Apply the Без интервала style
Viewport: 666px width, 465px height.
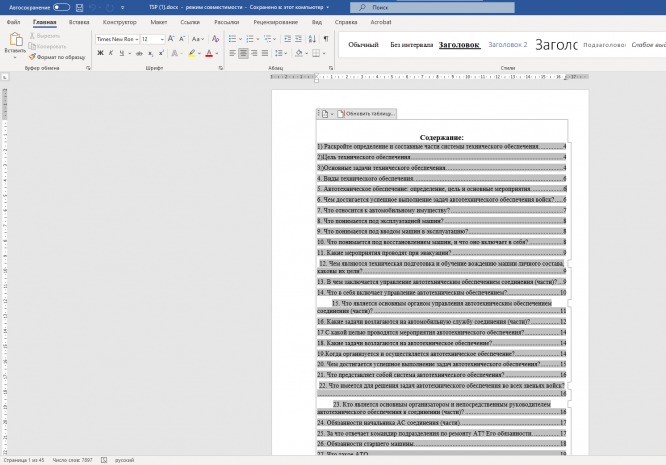(x=411, y=45)
